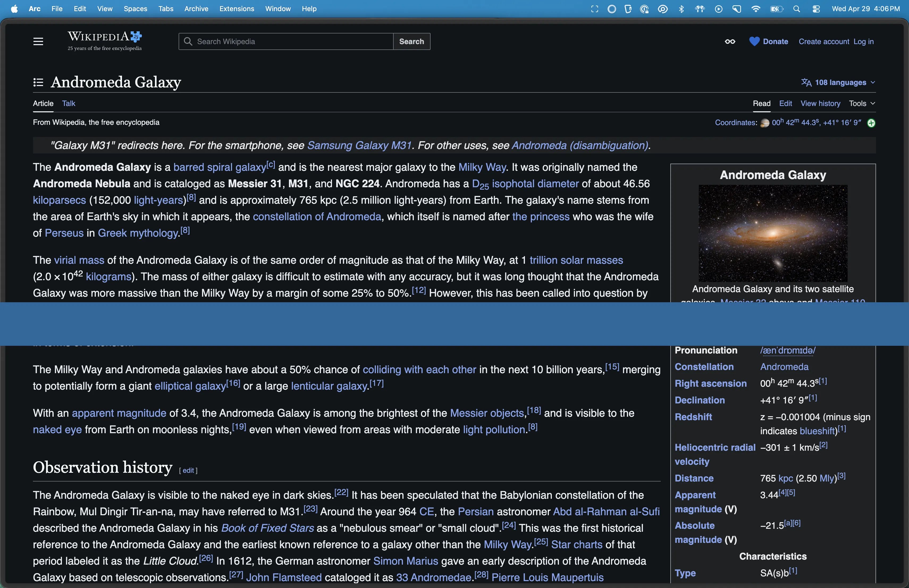Click the eye-shaped icon in the menu bar
The image size is (909, 588).
(663, 9)
